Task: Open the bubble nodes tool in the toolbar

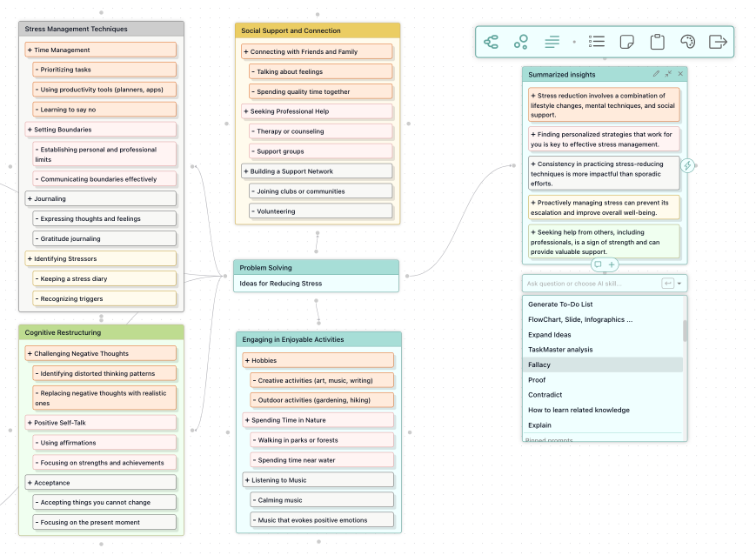Action: 521,41
